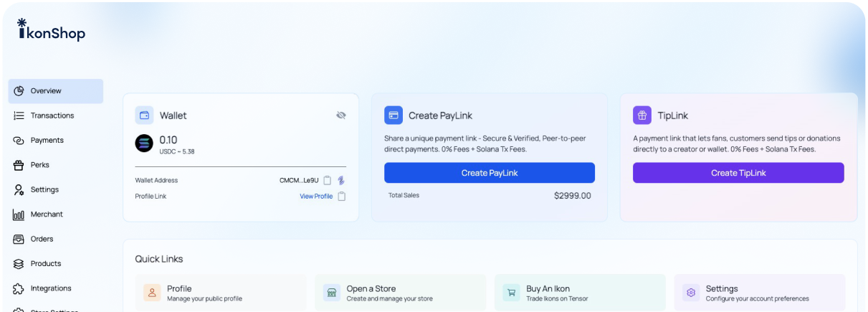Click the USDC ~ 5.38 value
868x312 pixels.
coord(177,151)
